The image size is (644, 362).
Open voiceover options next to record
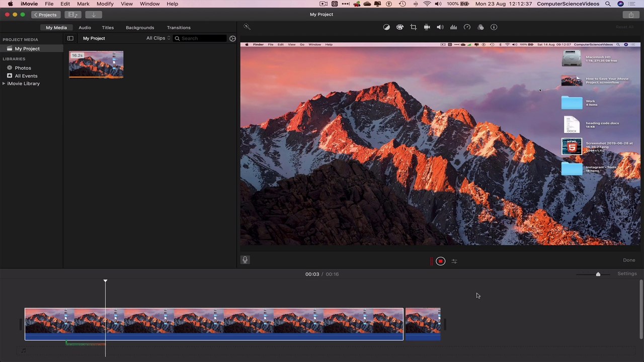coord(454,261)
